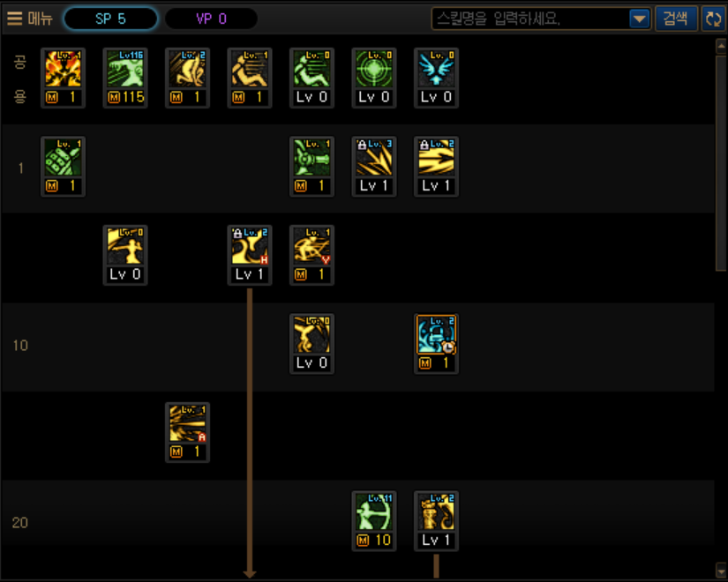This screenshot has height=582, width=728.
Task: Click the locked skill marked with red H
Action: [x=250, y=246]
